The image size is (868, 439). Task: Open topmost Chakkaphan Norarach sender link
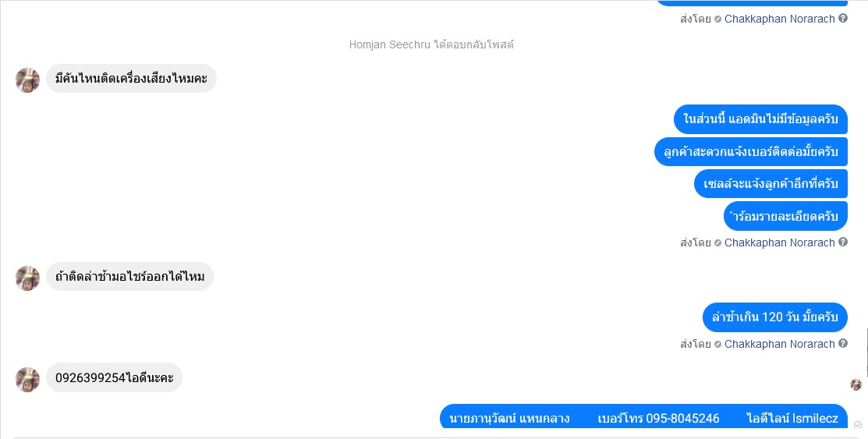(x=779, y=19)
